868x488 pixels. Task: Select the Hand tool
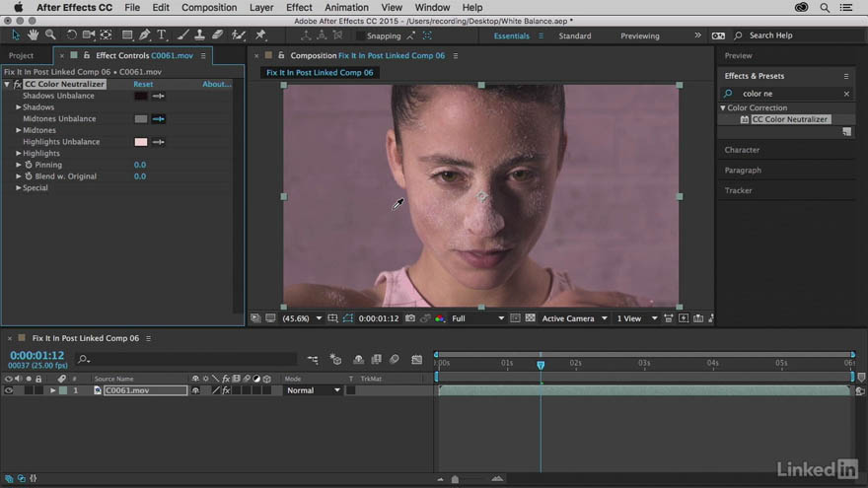coord(33,35)
